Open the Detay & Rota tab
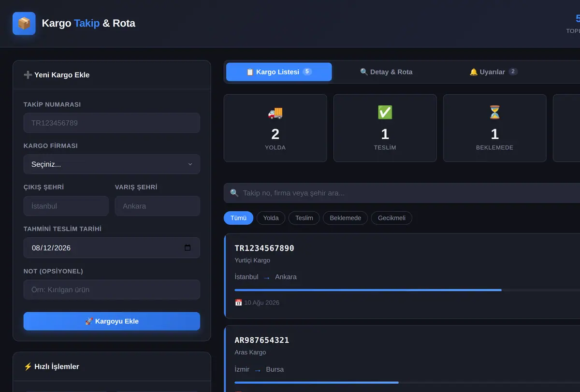580x392 pixels. [386, 72]
